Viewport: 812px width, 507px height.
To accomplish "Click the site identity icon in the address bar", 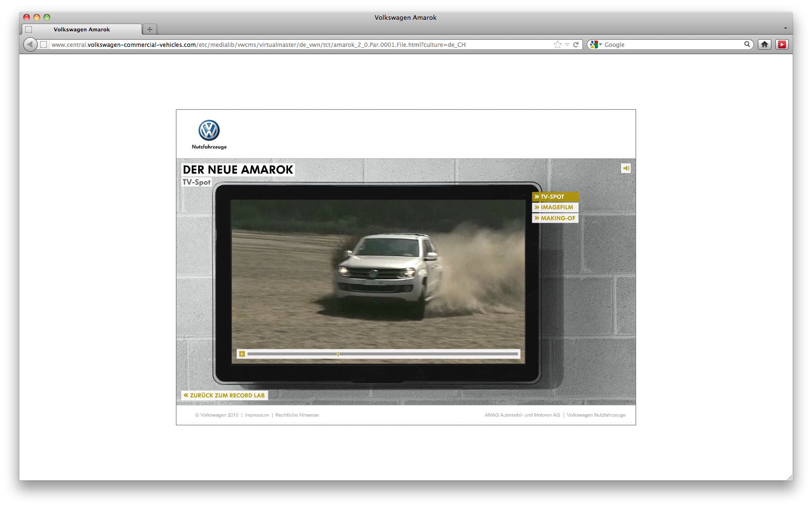I will coord(43,44).
